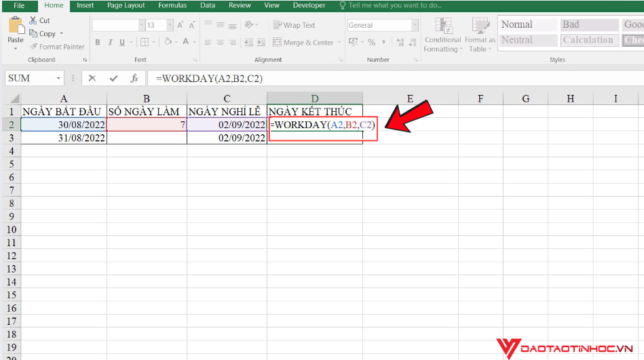Screen dimensions: 644x360
Task: Apply the Font Color letter A
Action: (186, 41)
